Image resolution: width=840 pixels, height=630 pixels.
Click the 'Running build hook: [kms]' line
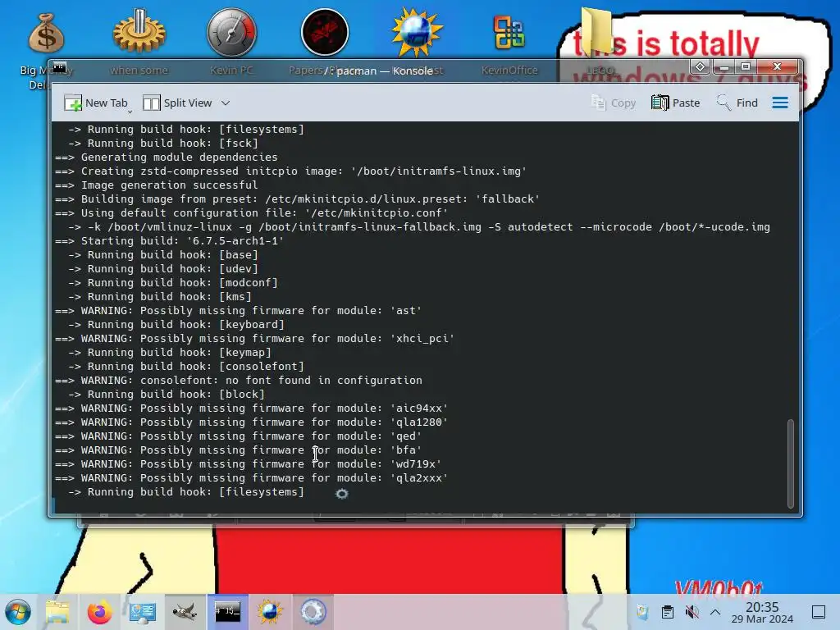[x=160, y=297]
